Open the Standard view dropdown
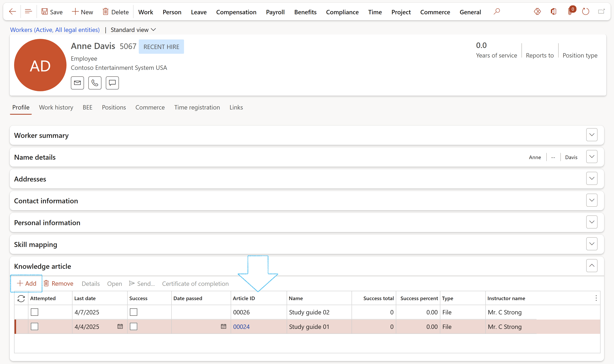 point(133,30)
